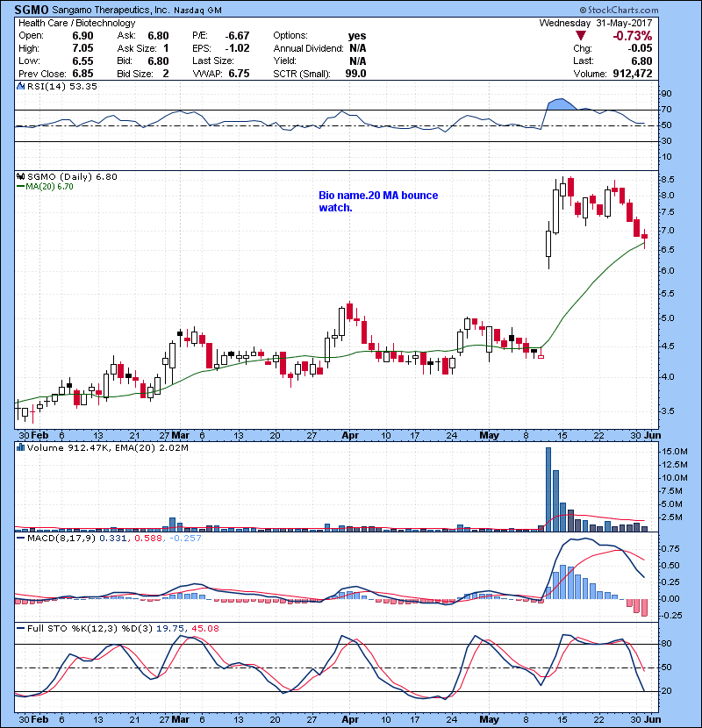The width and height of the screenshot is (702, 728).
Task: Click the Options value yes
Action: click(x=357, y=36)
